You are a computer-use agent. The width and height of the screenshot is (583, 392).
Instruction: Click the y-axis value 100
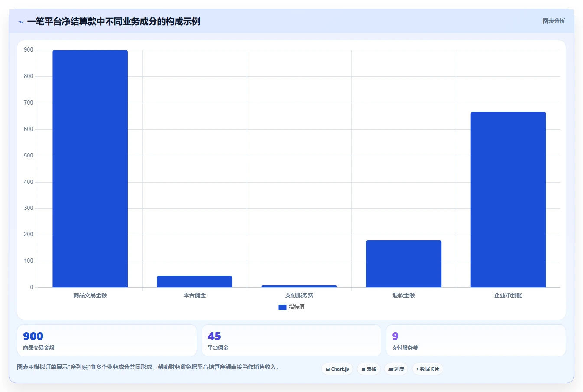[29, 261]
